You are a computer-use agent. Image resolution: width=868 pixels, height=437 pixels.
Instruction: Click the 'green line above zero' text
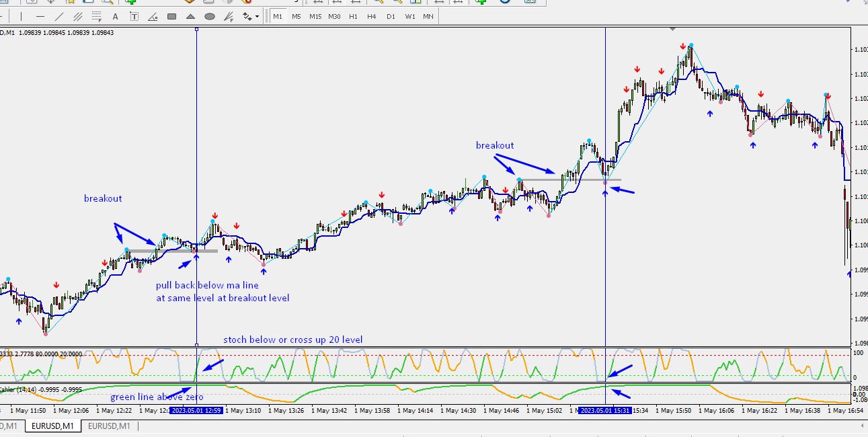coord(157,397)
